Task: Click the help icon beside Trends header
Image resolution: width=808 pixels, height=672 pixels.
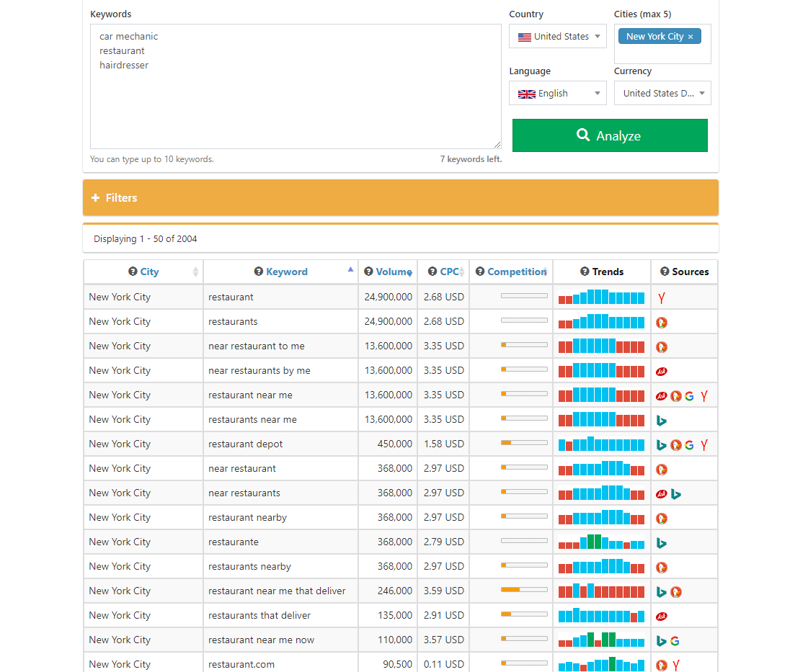Action: click(x=585, y=272)
